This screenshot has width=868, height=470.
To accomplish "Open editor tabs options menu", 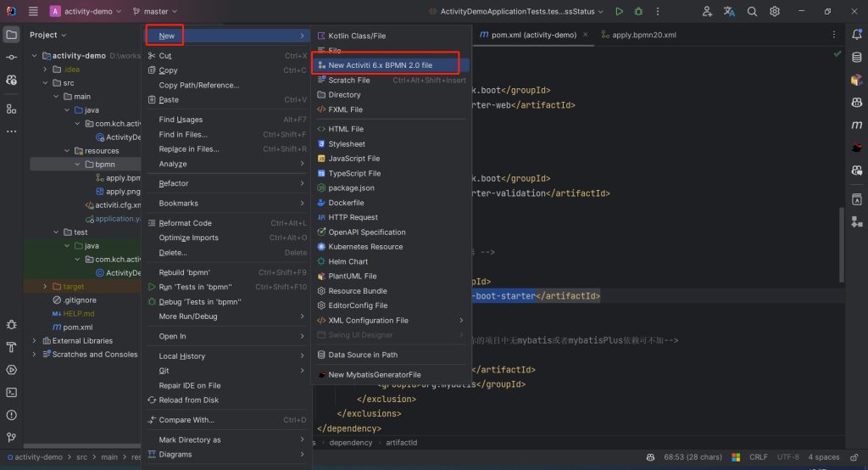I will coord(834,35).
